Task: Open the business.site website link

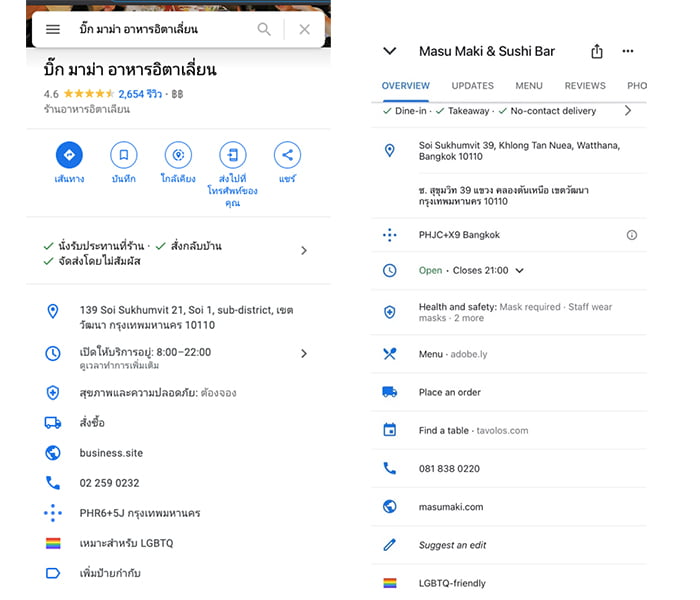Action: [111, 453]
